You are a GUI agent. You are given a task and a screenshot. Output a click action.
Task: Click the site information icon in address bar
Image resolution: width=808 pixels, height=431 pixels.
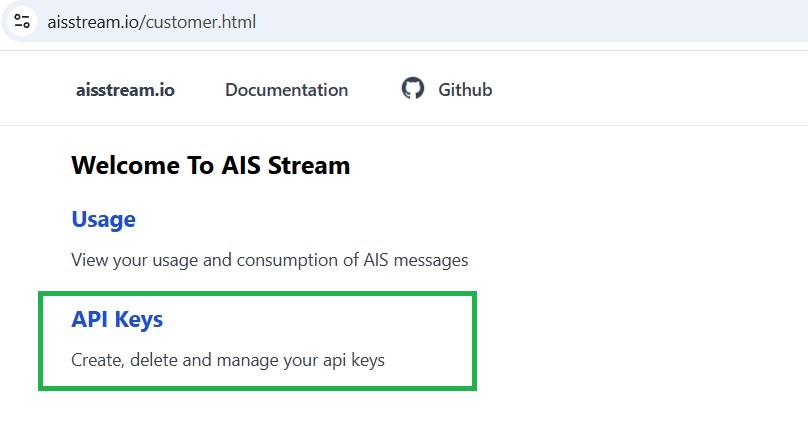coord(22,21)
